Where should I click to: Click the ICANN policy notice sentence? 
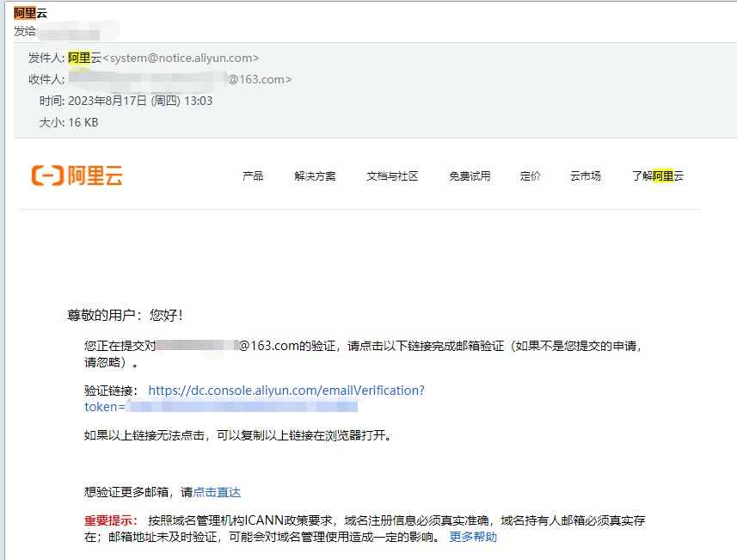click(x=365, y=528)
